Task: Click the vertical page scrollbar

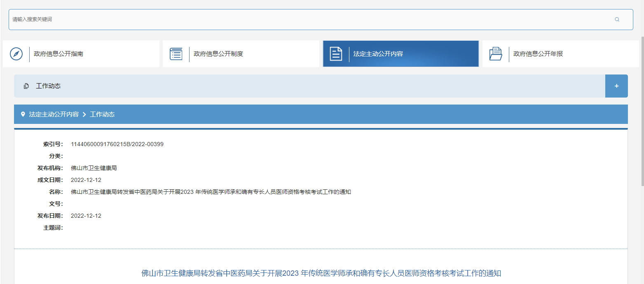Action: pyautogui.click(x=642, y=111)
